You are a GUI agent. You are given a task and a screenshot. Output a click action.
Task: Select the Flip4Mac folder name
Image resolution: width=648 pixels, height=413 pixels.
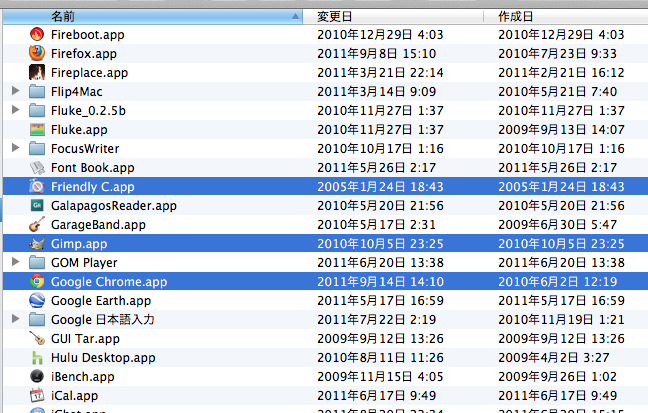pyautogui.click(x=76, y=92)
